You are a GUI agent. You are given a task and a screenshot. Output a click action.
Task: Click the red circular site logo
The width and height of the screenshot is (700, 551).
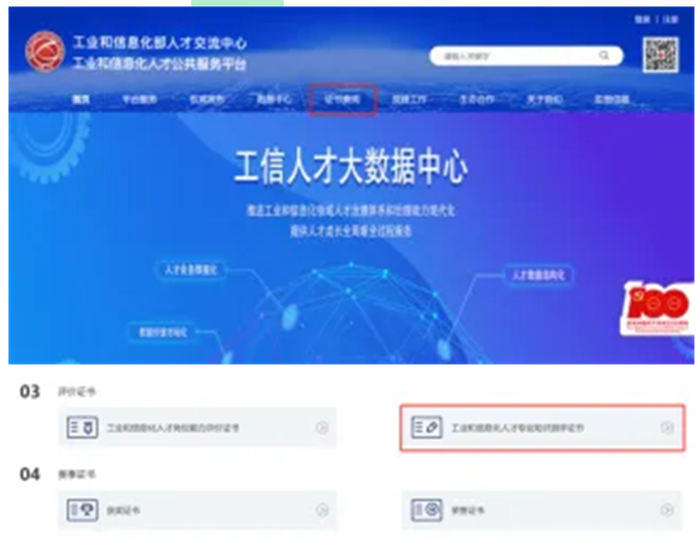(x=44, y=51)
